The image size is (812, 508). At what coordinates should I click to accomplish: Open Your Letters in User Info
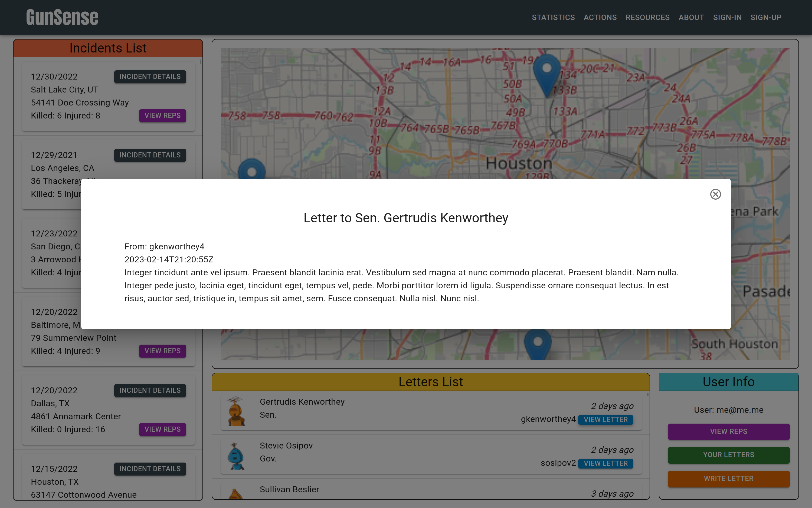[728, 455]
